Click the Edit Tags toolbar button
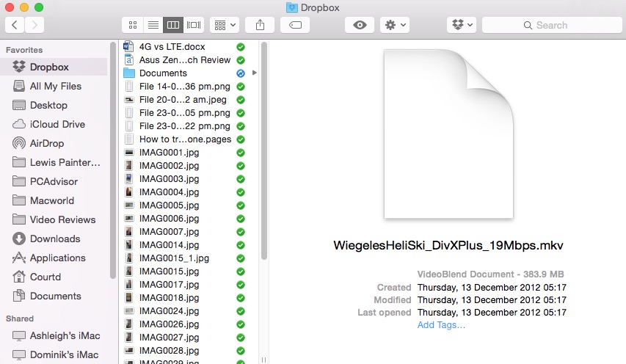The width and height of the screenshot is (626, 364). tap(295, 25)
